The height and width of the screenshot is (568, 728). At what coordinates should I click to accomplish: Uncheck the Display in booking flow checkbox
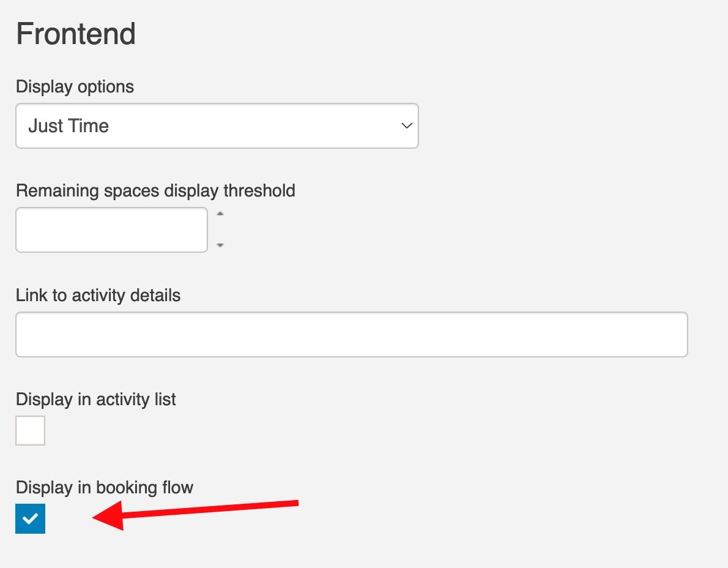pos(30,518)
